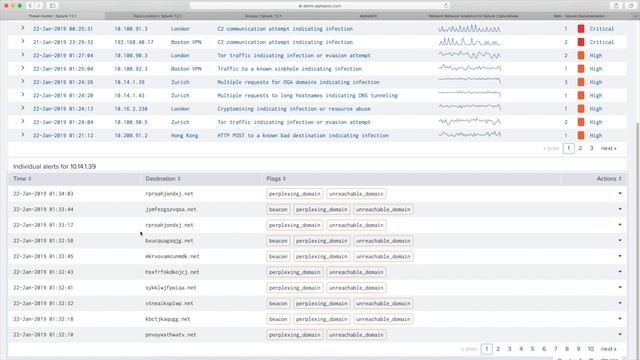Click the red Critical swatch for 10.100.91.3

pyautogui.click(x=581, y=29)
